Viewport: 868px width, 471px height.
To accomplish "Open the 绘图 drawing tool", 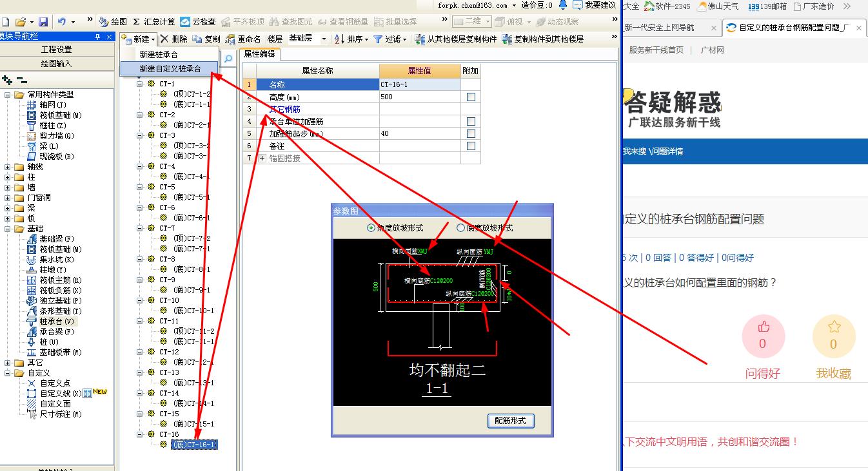I will coord(113,22).
